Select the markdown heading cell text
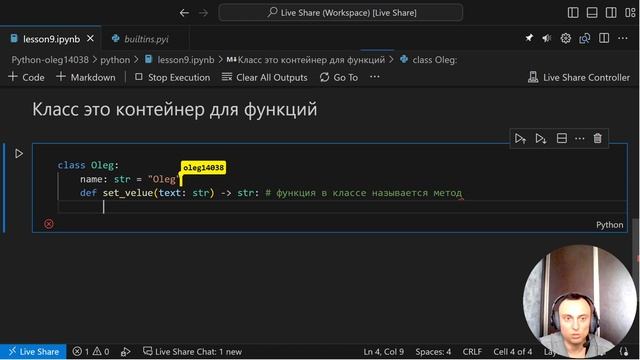640x360 pixels. point(175,109)
